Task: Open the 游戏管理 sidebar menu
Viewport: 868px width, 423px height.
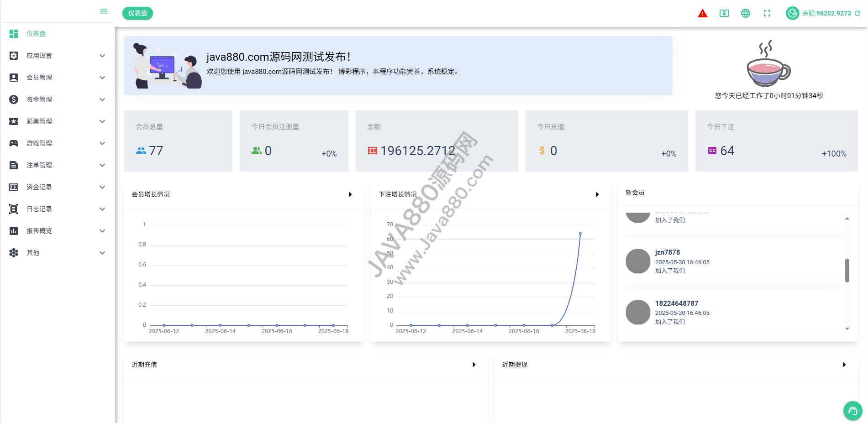Action: tap(58, 143)
